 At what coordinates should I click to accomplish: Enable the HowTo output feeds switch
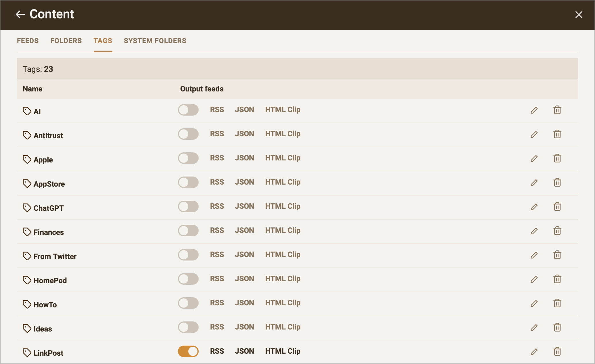point(188,303)
